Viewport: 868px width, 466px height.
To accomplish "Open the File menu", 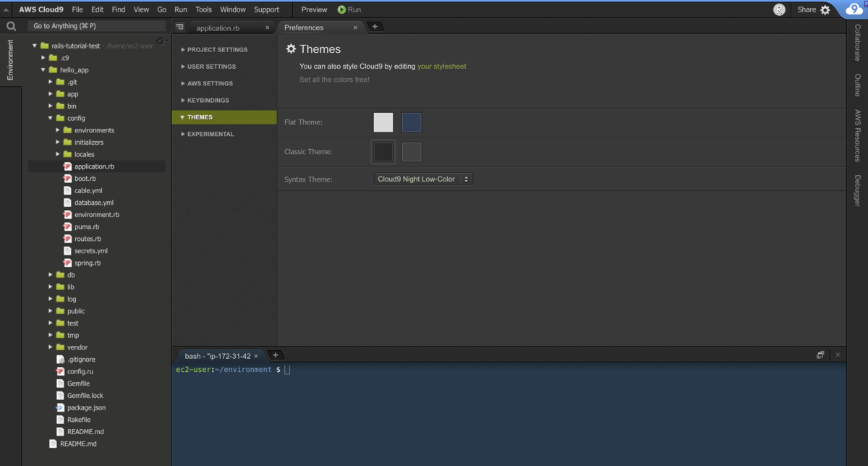I will tap(77, 9).
